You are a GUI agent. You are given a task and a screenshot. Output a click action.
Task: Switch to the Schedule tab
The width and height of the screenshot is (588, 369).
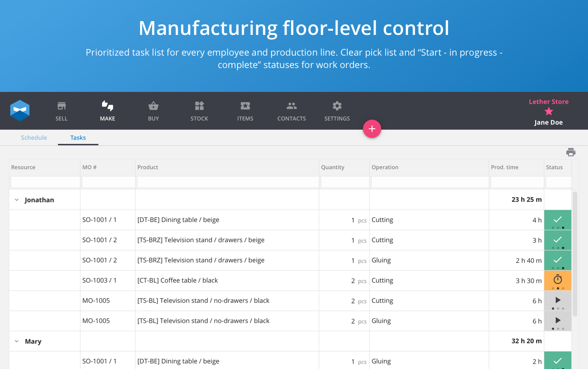[x=34, y=137]
